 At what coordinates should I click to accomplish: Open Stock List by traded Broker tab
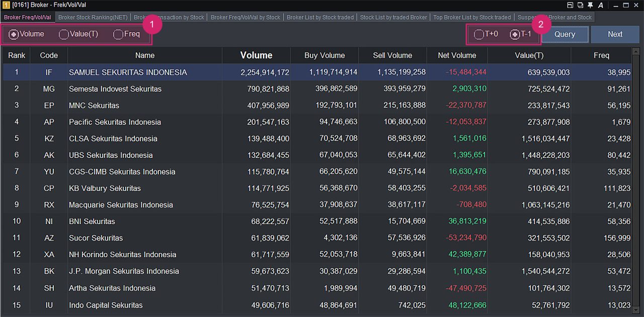(x=393, y=17)
